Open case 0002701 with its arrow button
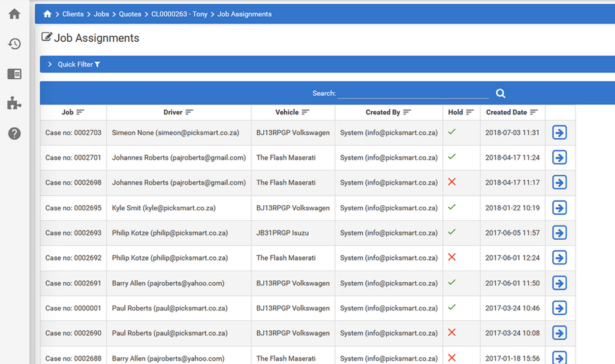615x364 pixels. [x=559, y=157]
